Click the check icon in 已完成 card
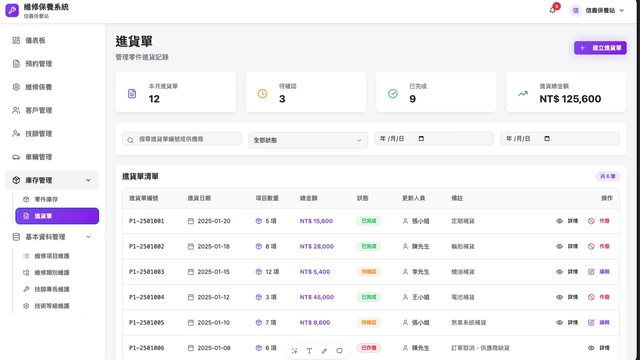Viewport: 640px width, 360px height. pyautogui.click(x=393, y=93)
